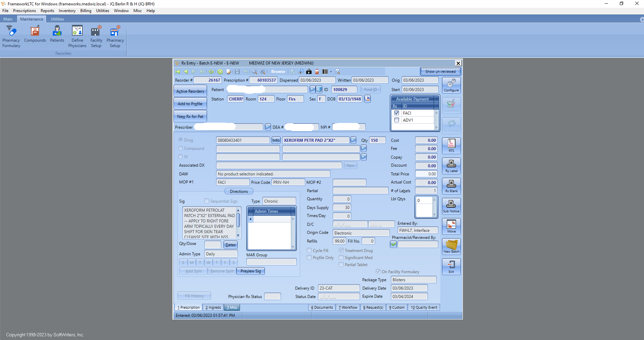Refresh the Rx Entry record
This screenshot has width=644, height=340.
pyautogui.click(x=211, y=72)
